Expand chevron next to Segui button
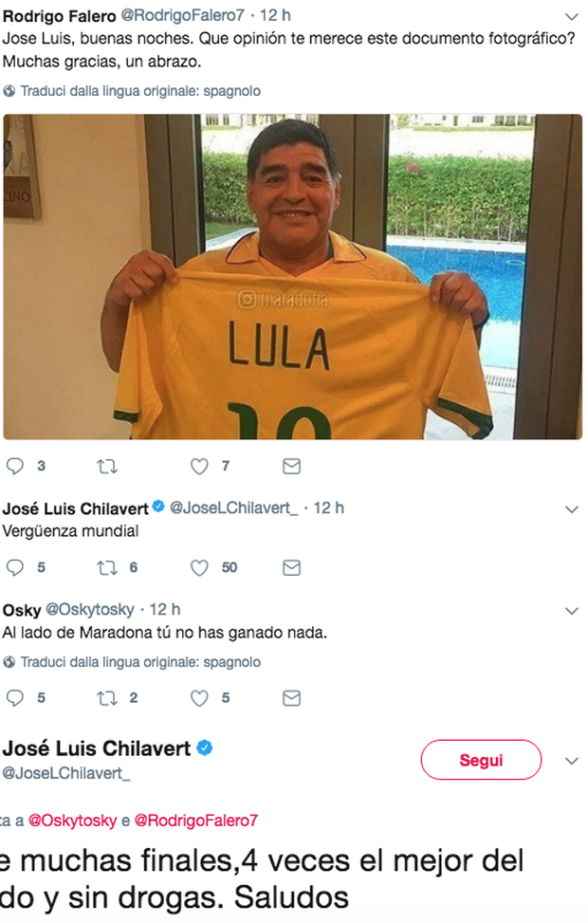 pyautogui.click(x=572, y=761)
